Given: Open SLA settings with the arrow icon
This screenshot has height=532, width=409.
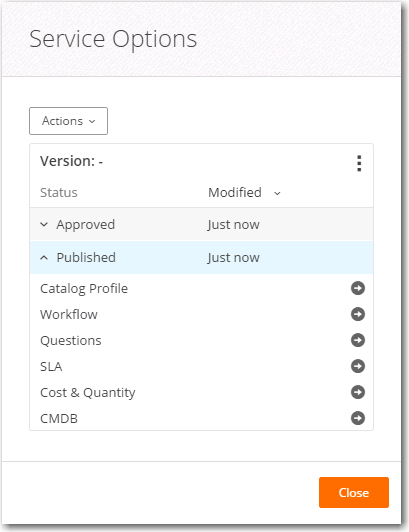Looking at the screenshot, I should click(358, 366).
